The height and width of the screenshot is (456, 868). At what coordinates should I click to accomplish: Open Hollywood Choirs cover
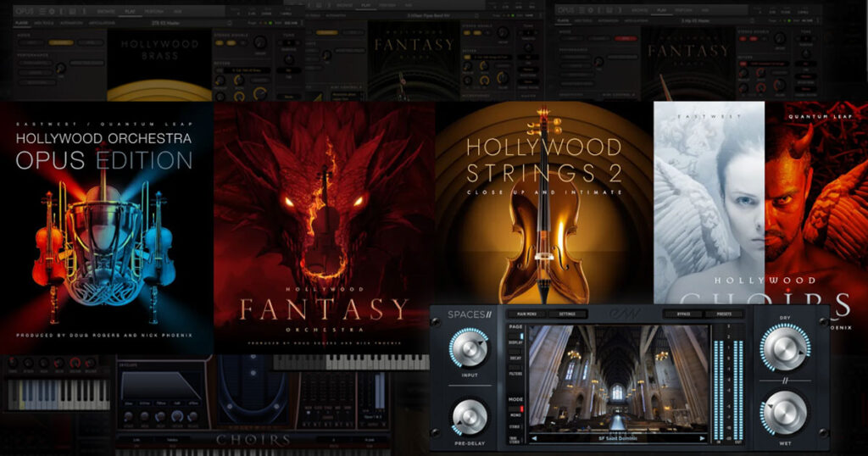[760, 203]
